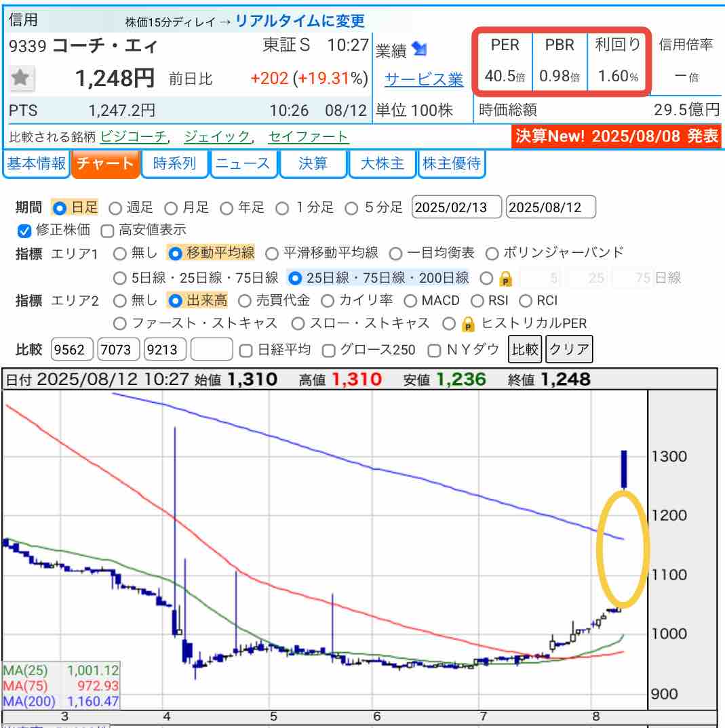Screen dimensions: 725x728
Task: Click the blue earnings trend arrow icon
Action: (x=419, y=49)
